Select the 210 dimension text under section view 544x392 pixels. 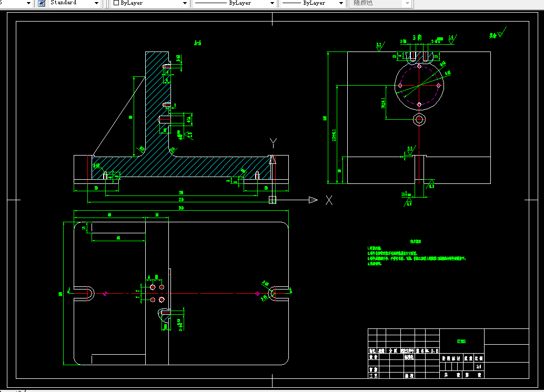(x=181, y=200)
